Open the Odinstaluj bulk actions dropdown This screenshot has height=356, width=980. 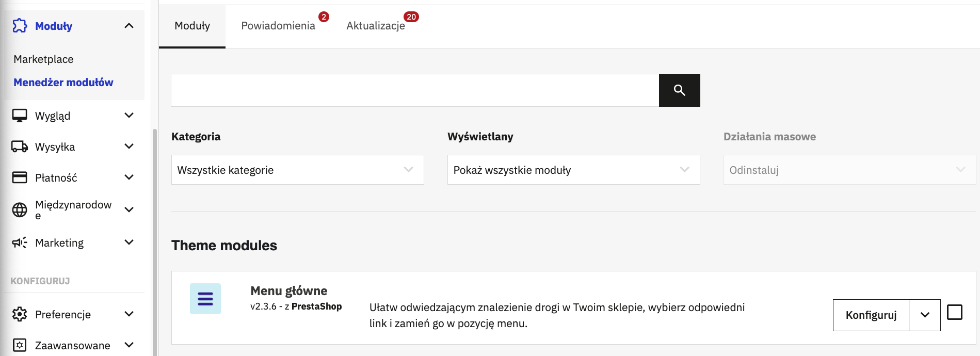pos(850,170)
